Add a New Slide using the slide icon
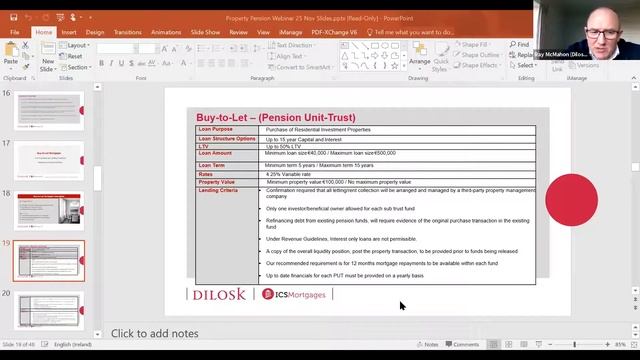 48,48
